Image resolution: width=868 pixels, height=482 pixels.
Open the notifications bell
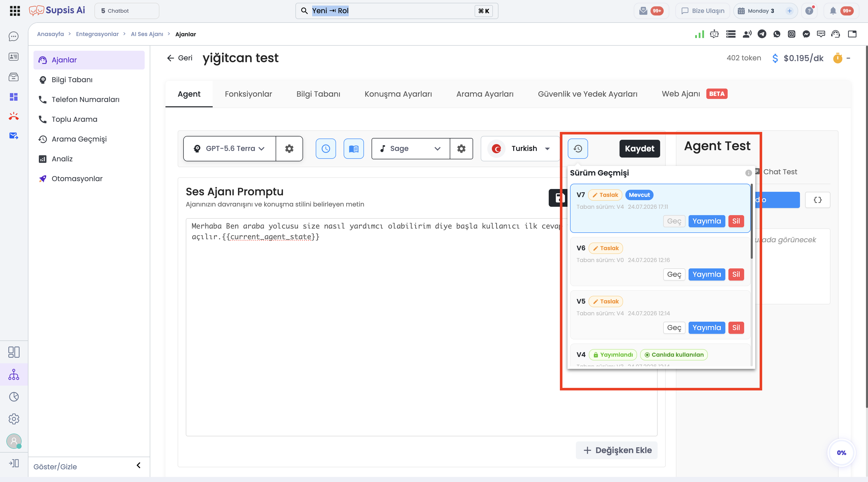click(833, 11)
